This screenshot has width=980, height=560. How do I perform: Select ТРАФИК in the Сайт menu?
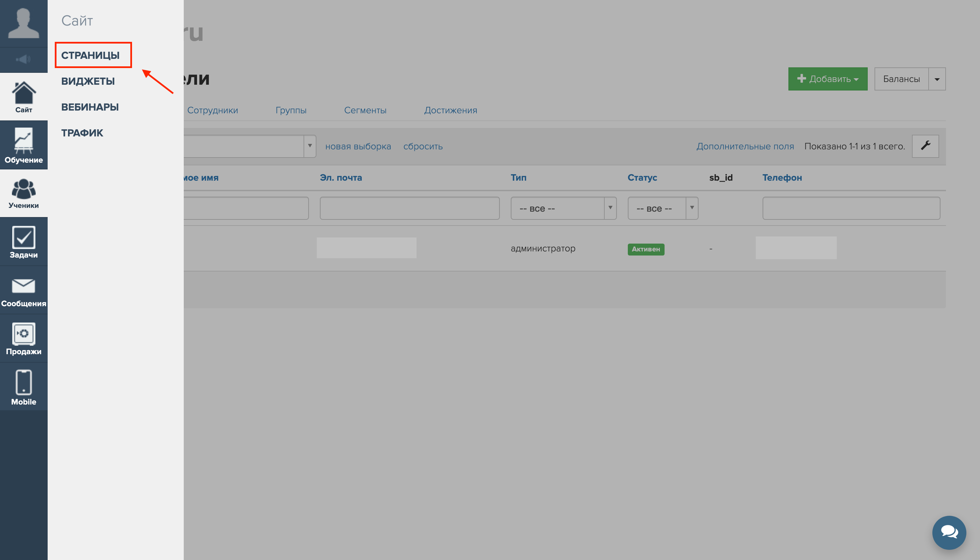click(x=82, y=133)
